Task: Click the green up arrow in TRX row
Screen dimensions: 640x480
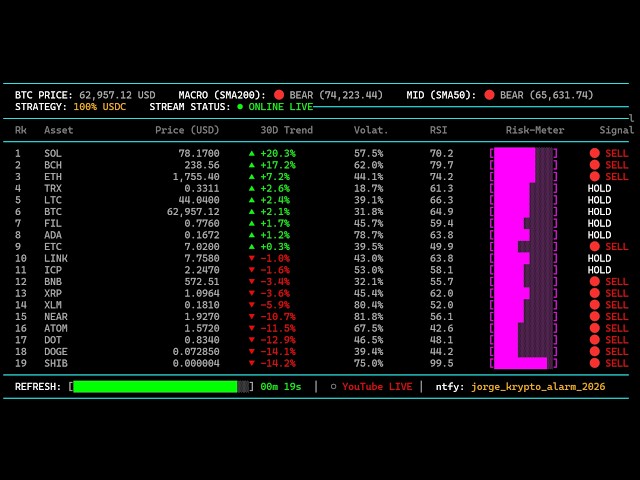Action: 252,188
